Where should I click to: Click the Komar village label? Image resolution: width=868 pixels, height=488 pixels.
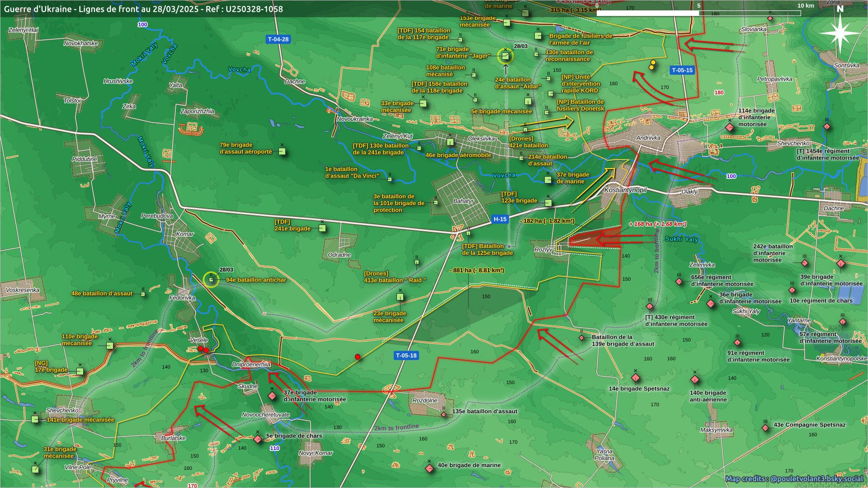pos(184,234)
